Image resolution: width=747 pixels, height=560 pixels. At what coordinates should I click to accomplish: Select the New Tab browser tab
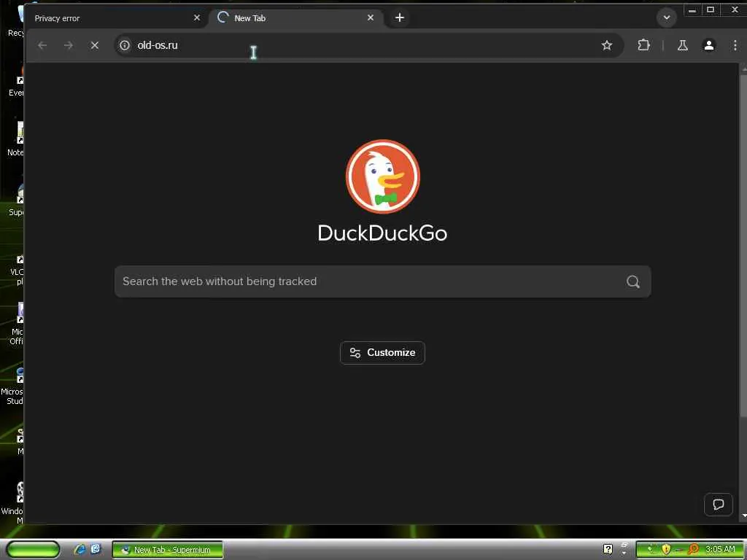pos(295,18)
